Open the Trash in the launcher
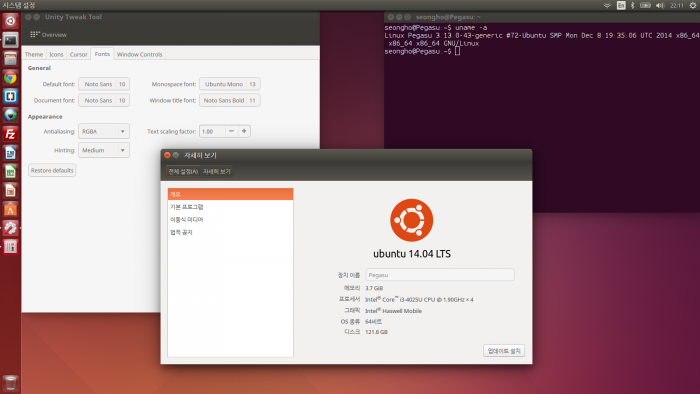700x394 pixels. 10,383
